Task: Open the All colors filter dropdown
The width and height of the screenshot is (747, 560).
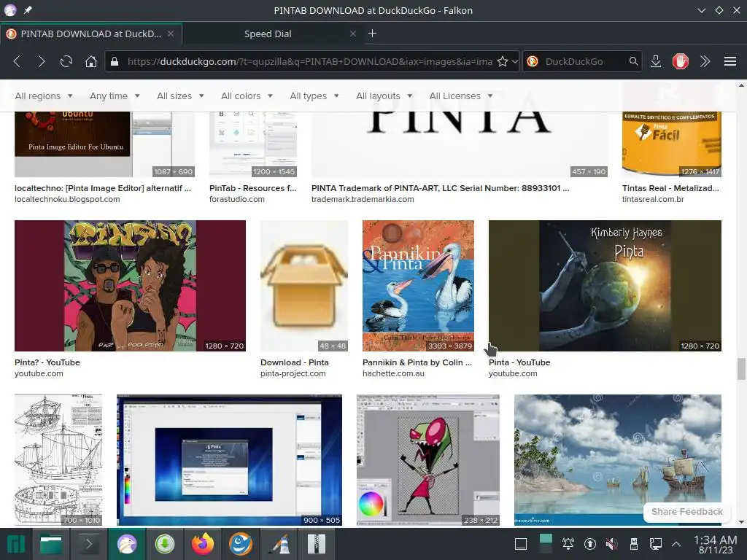Action: click(247, 96)
